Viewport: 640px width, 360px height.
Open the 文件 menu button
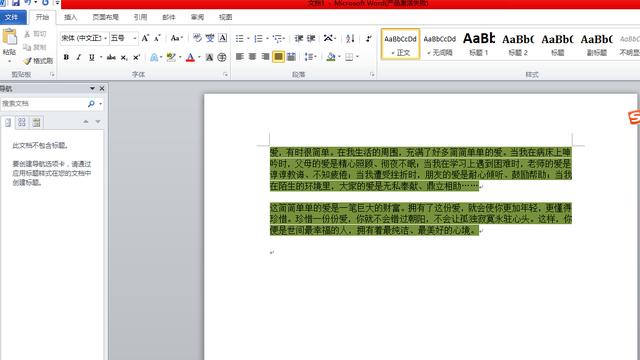coord(12,17)
